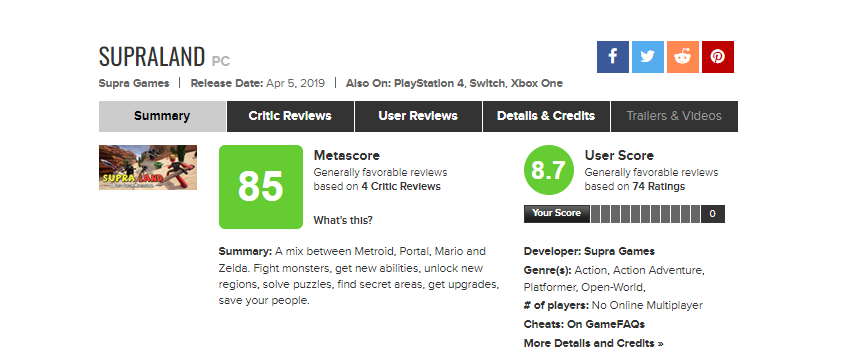The height and width of the screenshot is (364, 855).
Task: Click the green 85 Metascore box
Action: [261, 187]
